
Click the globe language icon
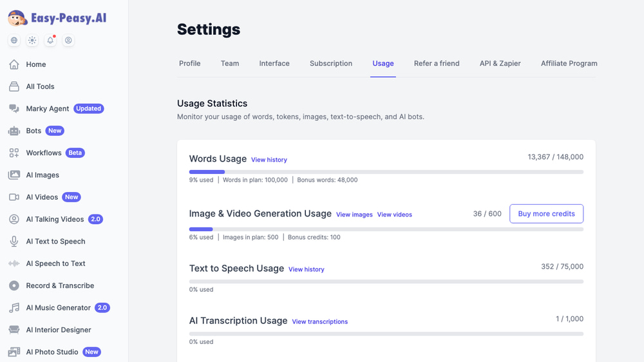(x=14, y=40)
